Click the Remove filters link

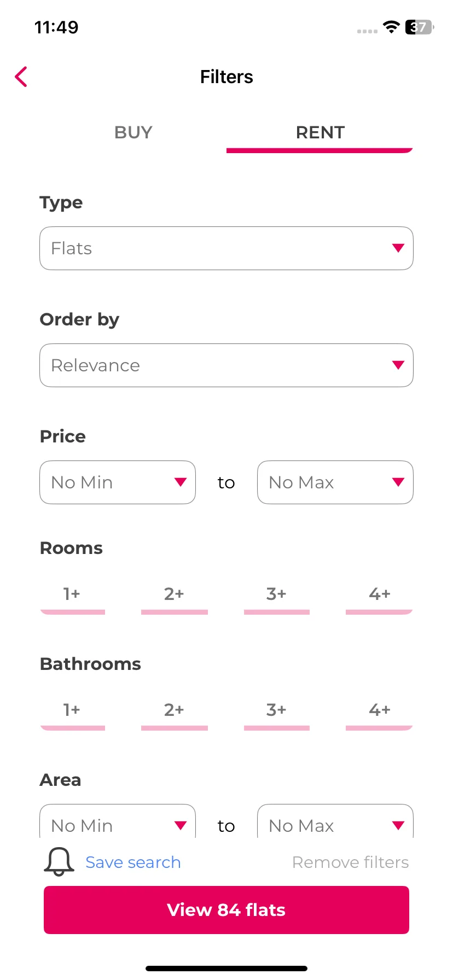click(x=351, y=862)
